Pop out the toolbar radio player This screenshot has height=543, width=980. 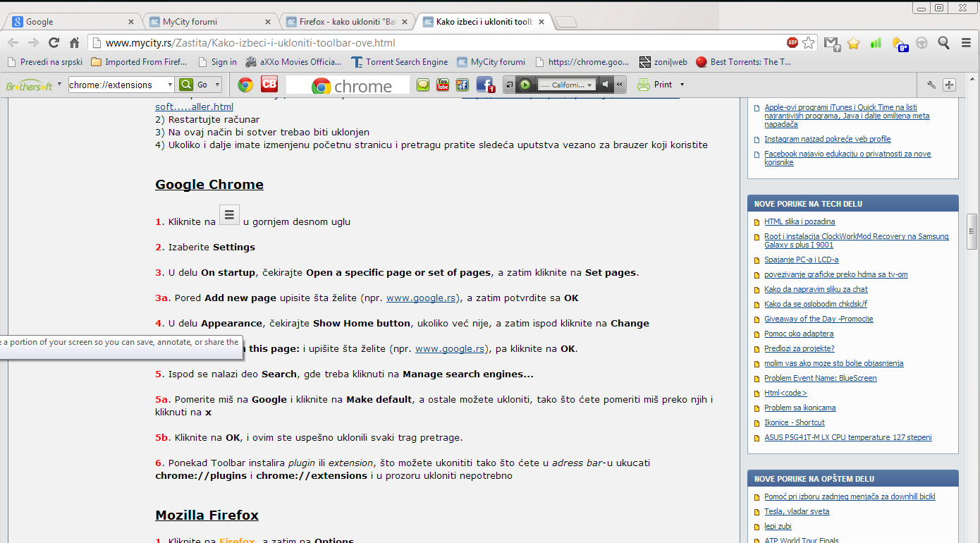coord(510,85)
